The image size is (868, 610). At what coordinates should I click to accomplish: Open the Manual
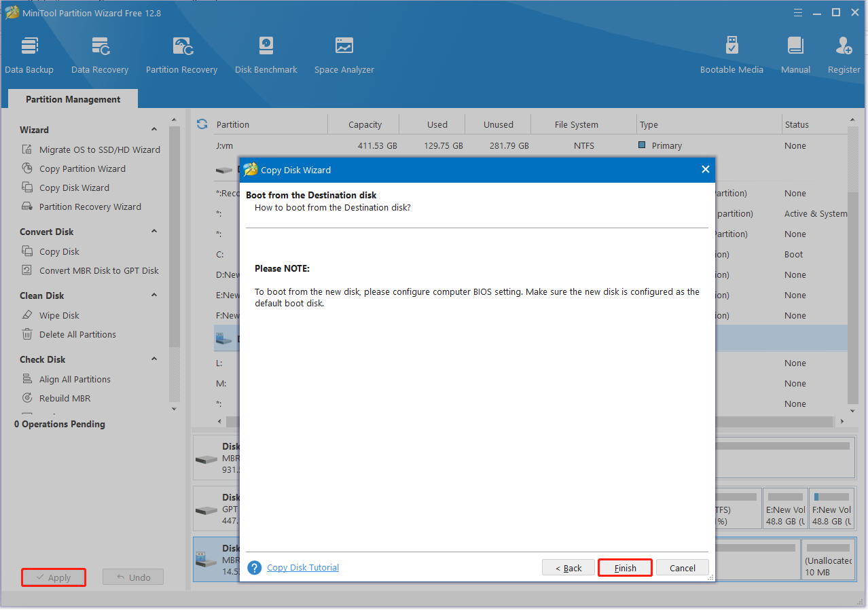[795, 54]
